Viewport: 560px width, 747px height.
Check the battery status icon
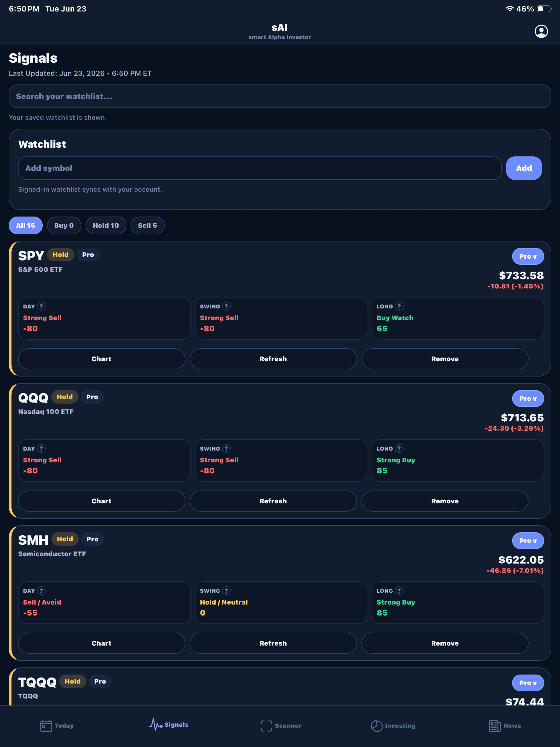point(544,9)
